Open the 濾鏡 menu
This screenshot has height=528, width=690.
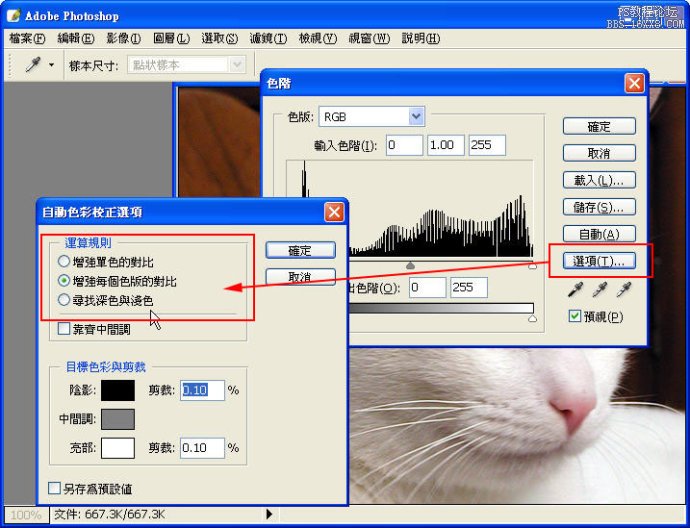268,38
